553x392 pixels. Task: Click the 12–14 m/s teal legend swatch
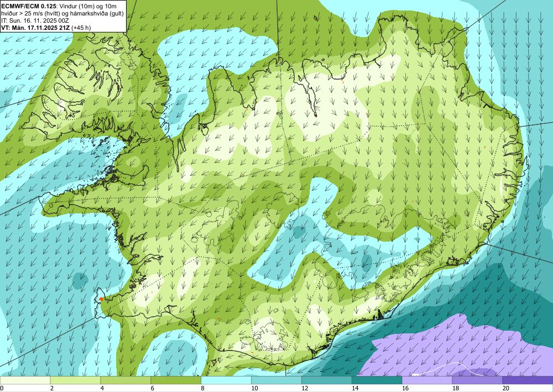327,380
